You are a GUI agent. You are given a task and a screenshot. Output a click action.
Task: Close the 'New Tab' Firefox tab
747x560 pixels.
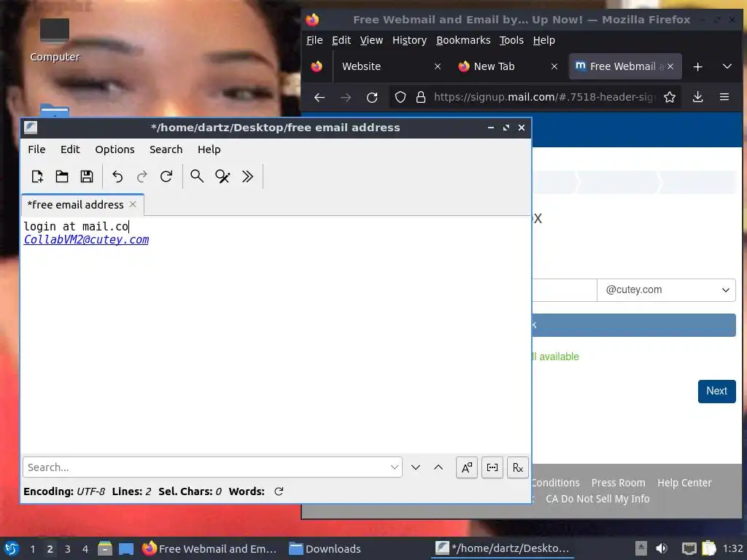(554, 66)
